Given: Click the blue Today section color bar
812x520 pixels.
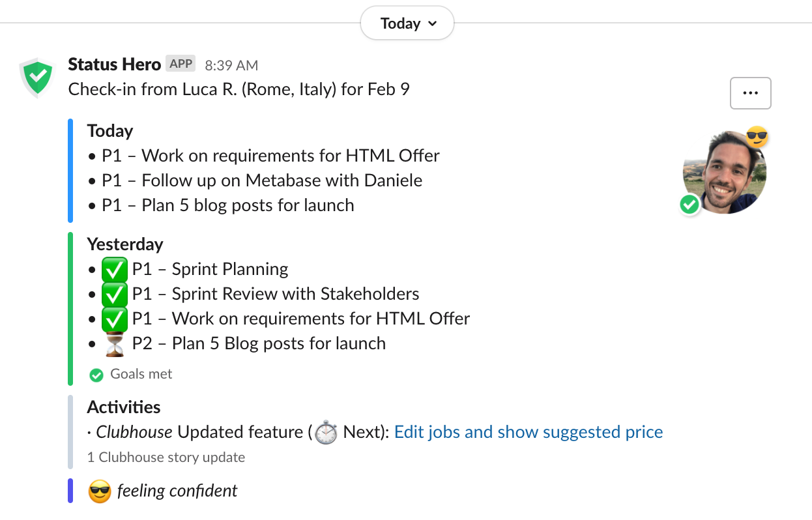Looking at the screenshot, I should tap(70, 171).
